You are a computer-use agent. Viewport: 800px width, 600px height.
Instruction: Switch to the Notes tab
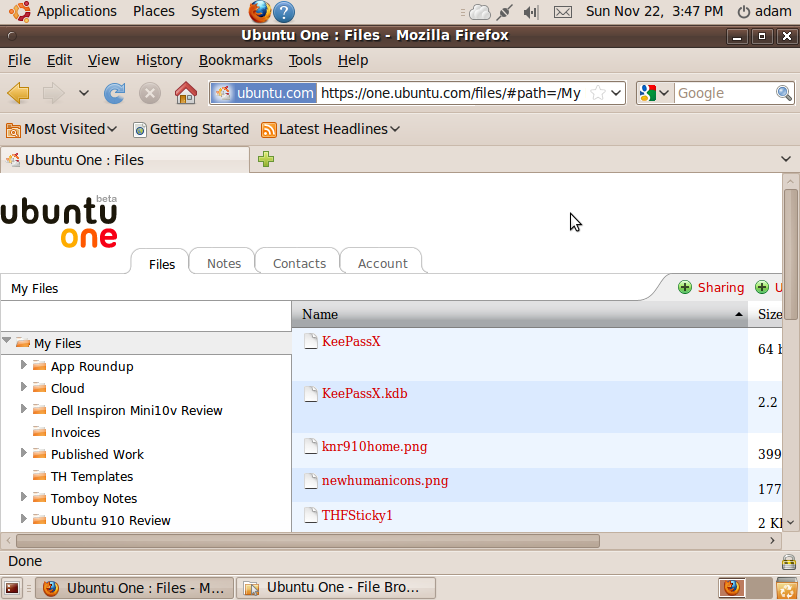pos(223,263)
